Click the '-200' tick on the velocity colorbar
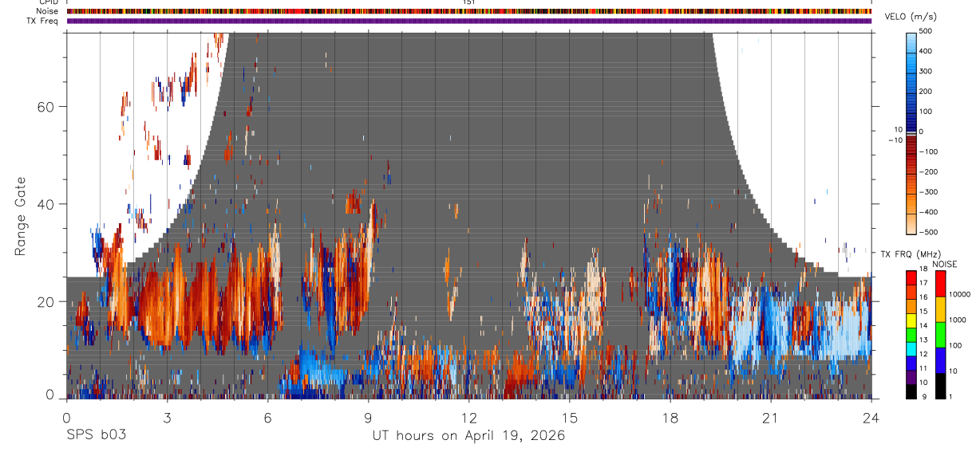Viewport: 980px width, 452px height. [930, 172]
